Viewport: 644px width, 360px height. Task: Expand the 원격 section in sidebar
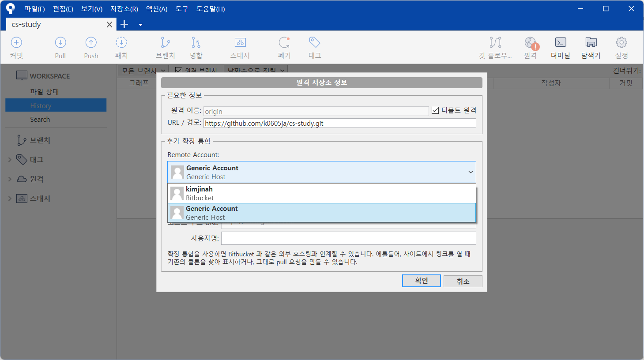tap(10, 179)
